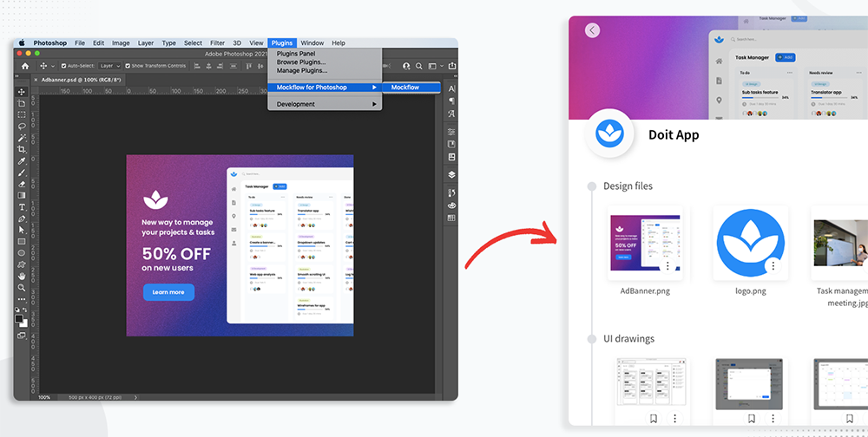This screenshot has height=437, width=868.
Task: Select the Custom Shape tool
Action: pyautogui.click(x=22, y=264)
